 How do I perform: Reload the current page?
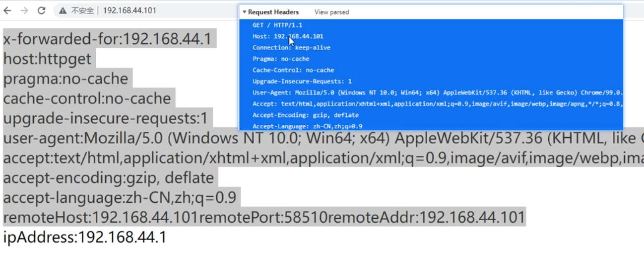pyautogui.click(x=42, y=10)
